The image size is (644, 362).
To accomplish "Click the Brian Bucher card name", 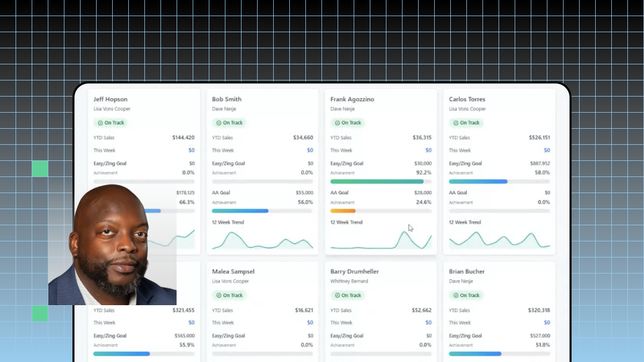I will (x=466, y=271).
